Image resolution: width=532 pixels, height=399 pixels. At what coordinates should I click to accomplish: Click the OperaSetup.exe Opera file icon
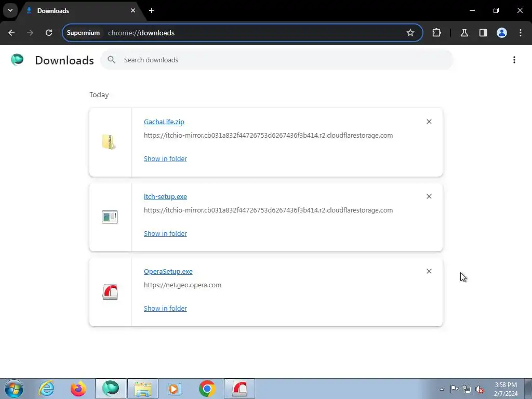110,292
